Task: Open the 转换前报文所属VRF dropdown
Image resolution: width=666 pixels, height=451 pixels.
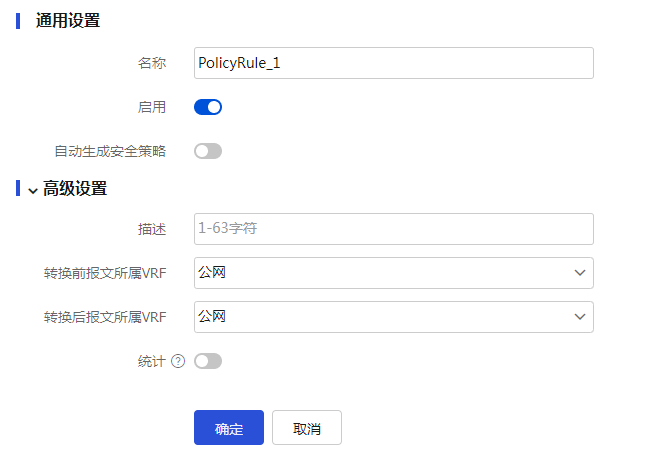Action: [x=394, y=273]
